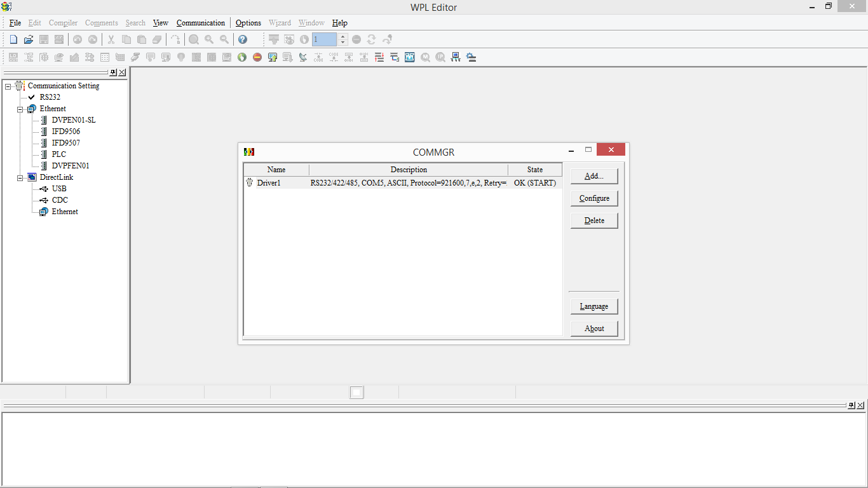Image resolution: width=868 pixels, height=488 pixels.
Task: Click the State column header
Action: click(535, 170)
